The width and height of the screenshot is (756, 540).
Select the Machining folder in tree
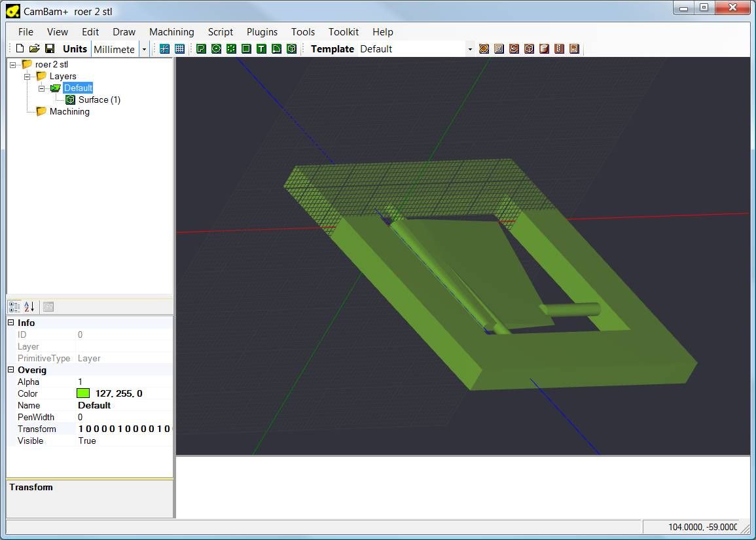click(x=69, y=111)
